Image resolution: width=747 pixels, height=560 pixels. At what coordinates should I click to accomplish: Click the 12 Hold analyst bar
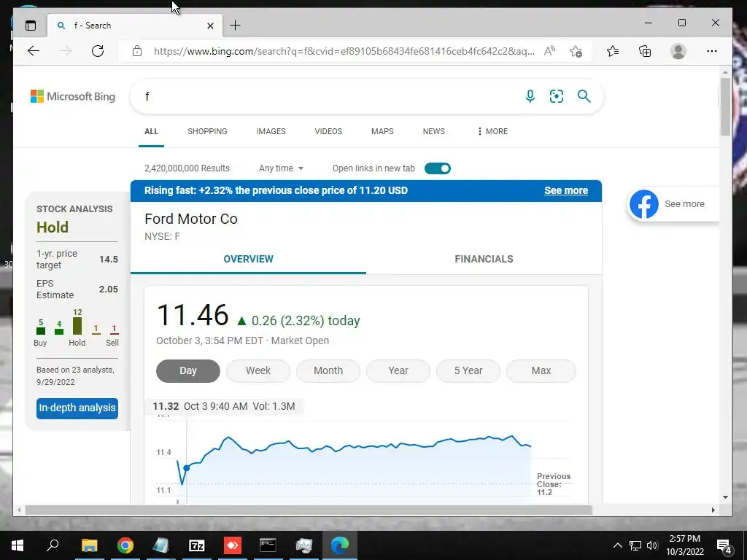[77, 326]
